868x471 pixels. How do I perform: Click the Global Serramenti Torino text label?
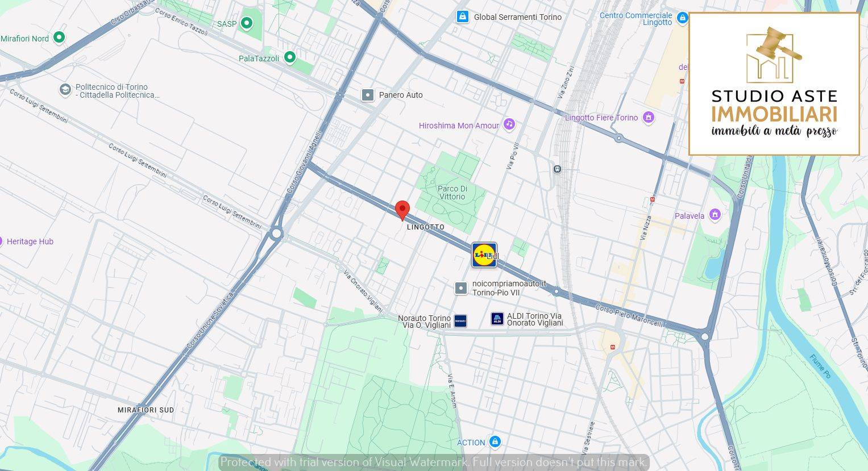tap(518, 17)
